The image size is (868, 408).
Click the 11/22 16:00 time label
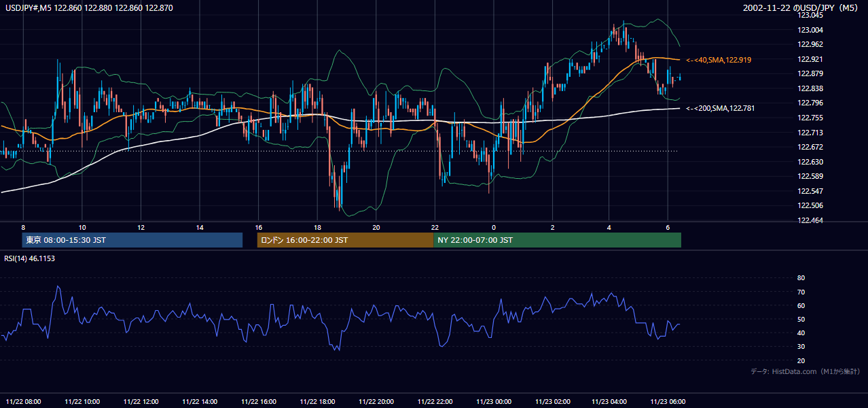259,402
